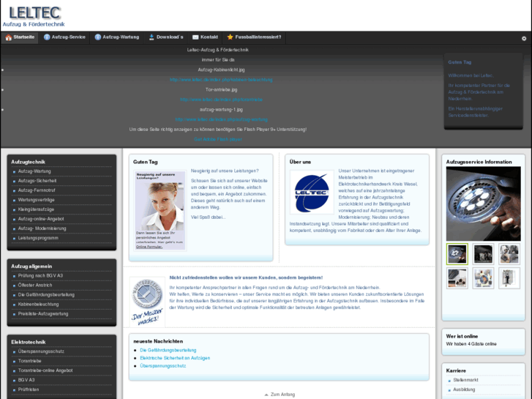
Task: Open Prüfung nach BGV A3 link
Action: (40, 276)
